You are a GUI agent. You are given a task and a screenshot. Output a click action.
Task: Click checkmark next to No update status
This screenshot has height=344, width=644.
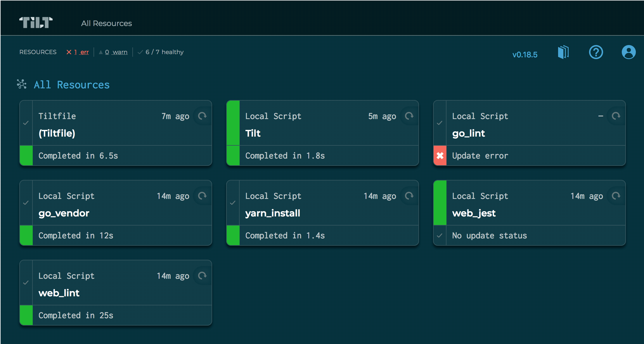pos(440,235)
